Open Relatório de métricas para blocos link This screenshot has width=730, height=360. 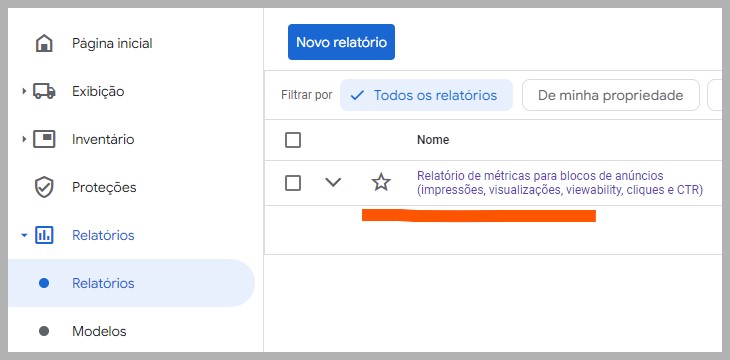pos(560,183)
